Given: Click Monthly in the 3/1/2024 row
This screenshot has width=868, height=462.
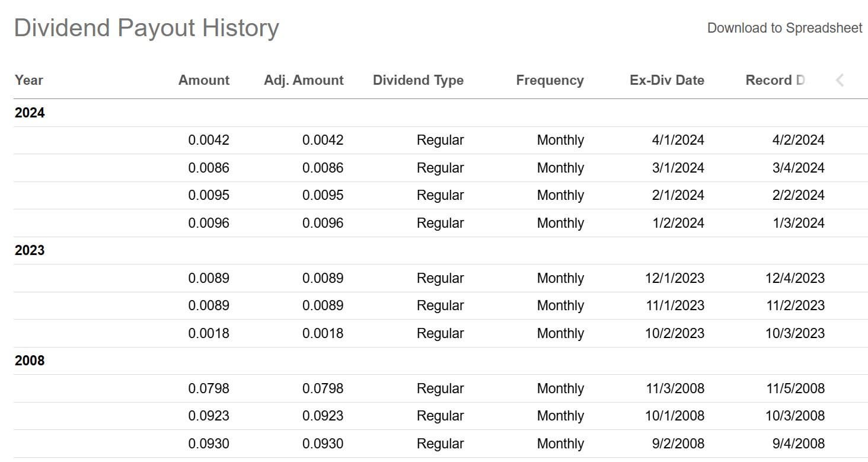Looking at the screenshot, I should (560, 168).
